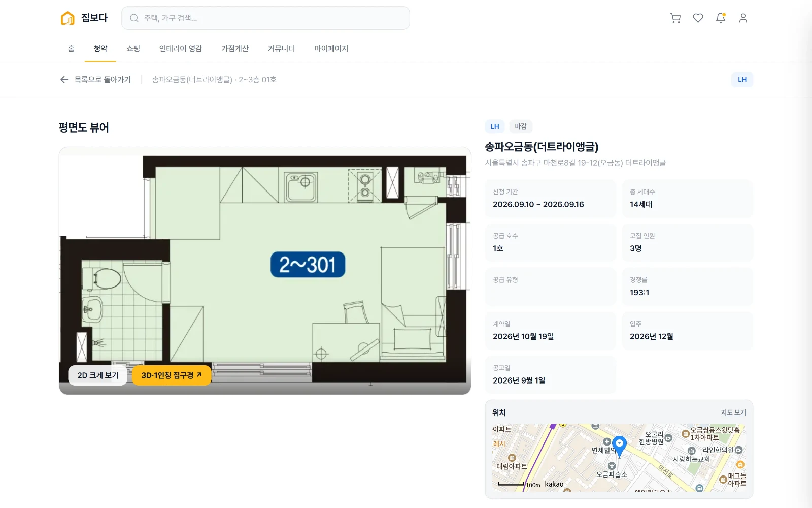Image resolution: width=812 pixels, height=508 pixels.
Task: Click the 지도 보기 link
Action: point(733,412)
